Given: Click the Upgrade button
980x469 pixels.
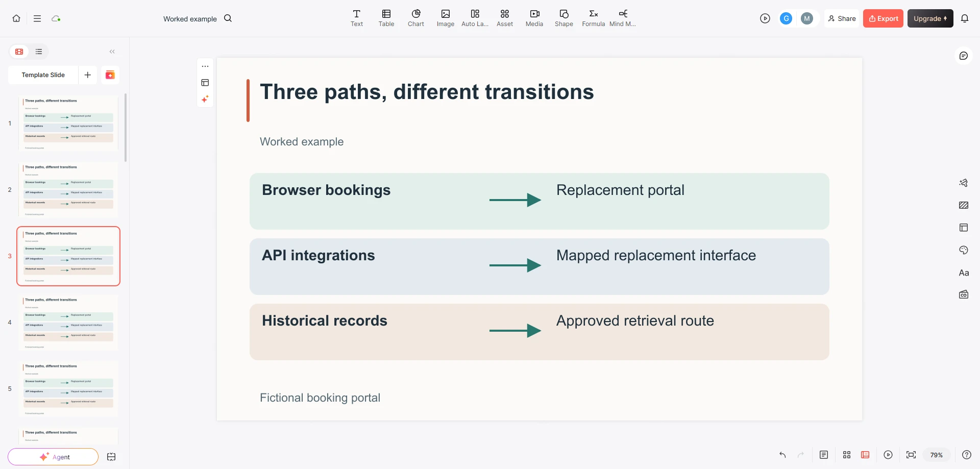Looking at the screenshot, I should coord(930,18).
